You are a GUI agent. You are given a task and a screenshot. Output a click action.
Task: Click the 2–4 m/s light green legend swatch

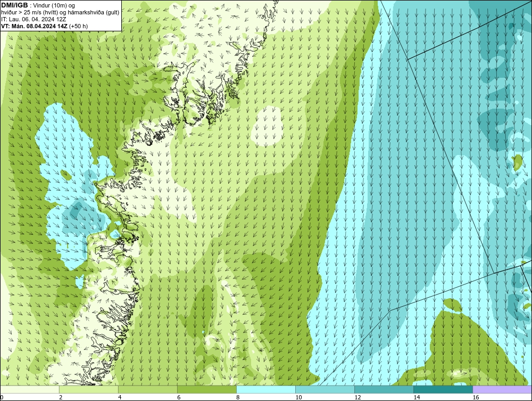(x=89, y=389)
